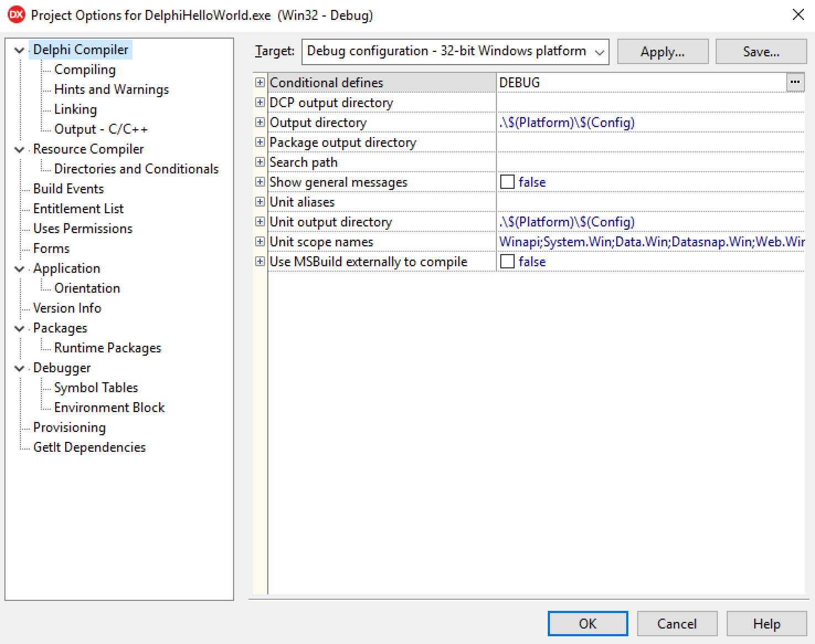Expand the Search path property row
The height and width of the screenshot is (644, 815).
260,162
